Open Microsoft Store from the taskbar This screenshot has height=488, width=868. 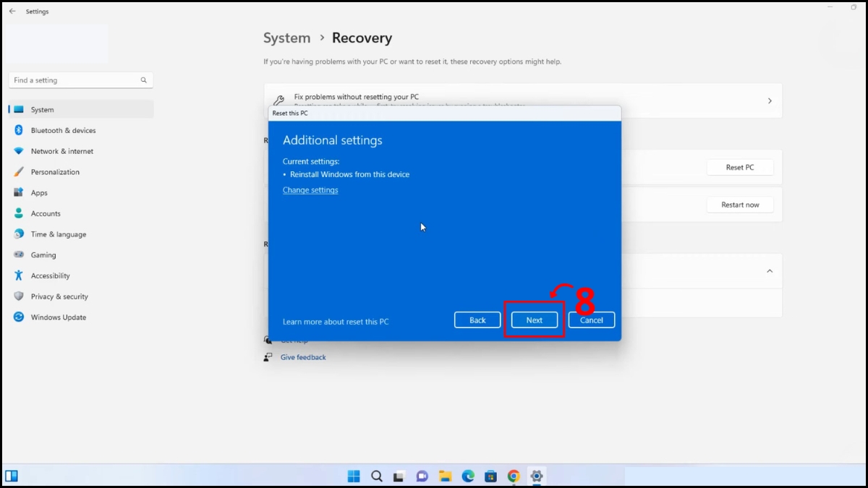tap(491, 476)
